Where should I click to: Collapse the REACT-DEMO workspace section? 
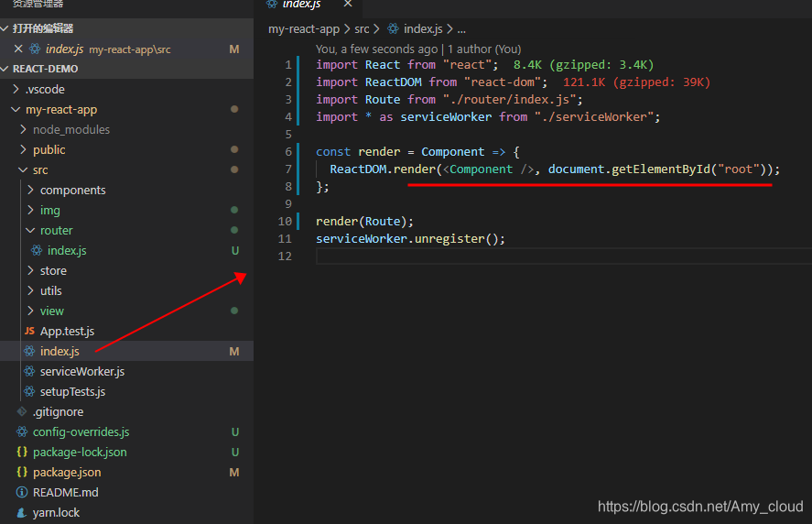[5, 69]
